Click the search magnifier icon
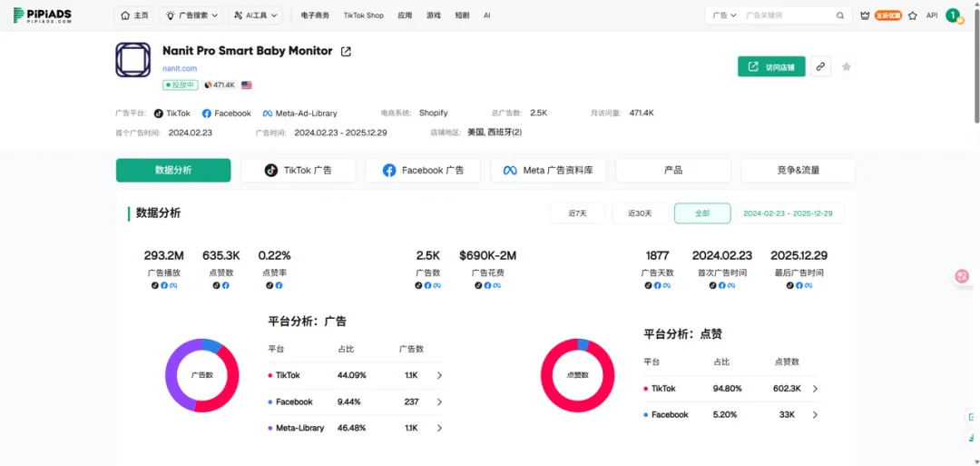Screen dimensions: 980x466 [x=840, y=15]
